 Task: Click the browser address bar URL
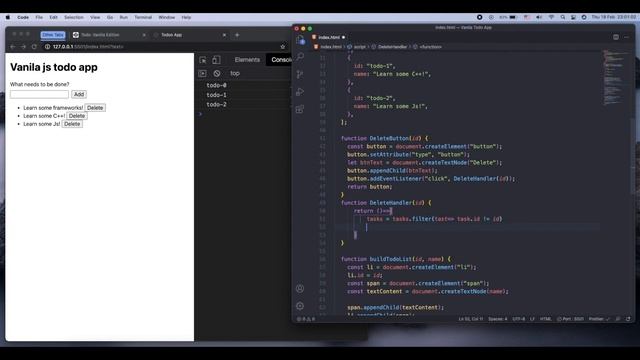pos(88,47)
